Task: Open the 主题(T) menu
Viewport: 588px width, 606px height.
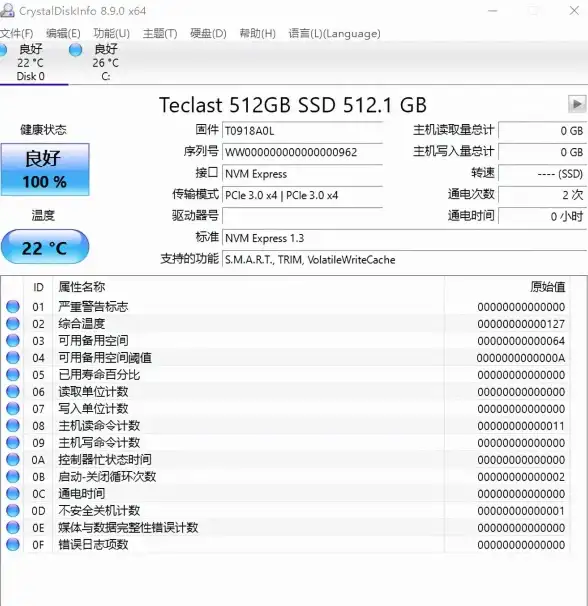Action: click(160, 34)
